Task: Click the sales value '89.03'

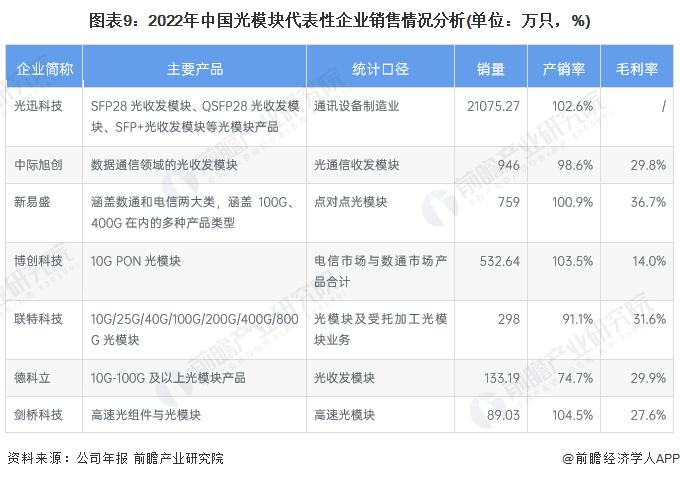Action: click(x=503, y=415)
